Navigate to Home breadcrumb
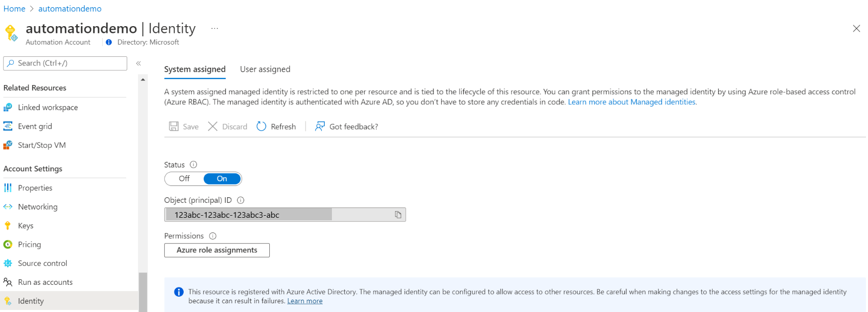The height and width of the screenshot is (312, 868). point(14,9)
